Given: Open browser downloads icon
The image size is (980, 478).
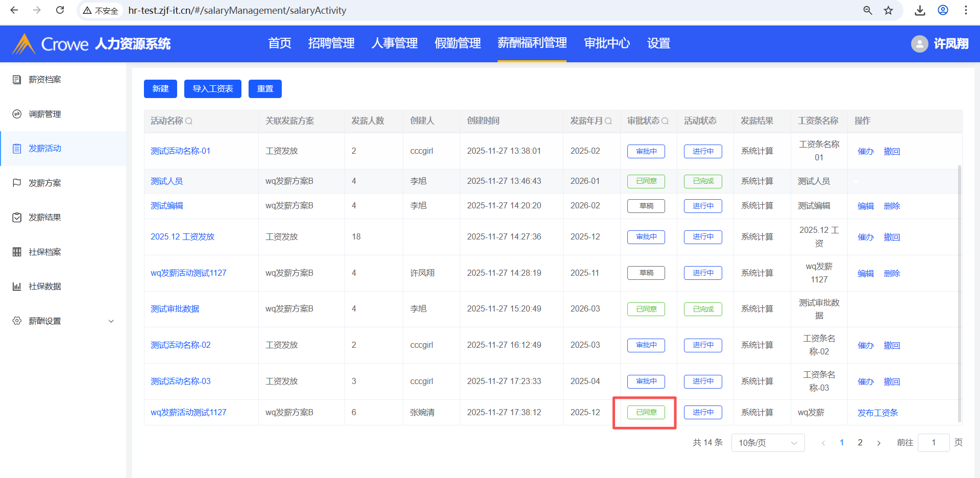Looking at the screenshot, I should point(920,10).
